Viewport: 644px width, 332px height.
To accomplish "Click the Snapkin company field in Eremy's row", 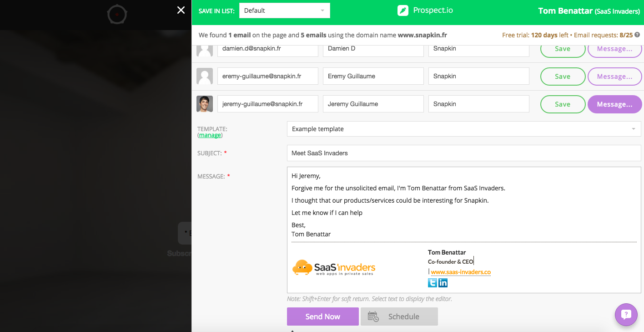I will pos(479,76).
